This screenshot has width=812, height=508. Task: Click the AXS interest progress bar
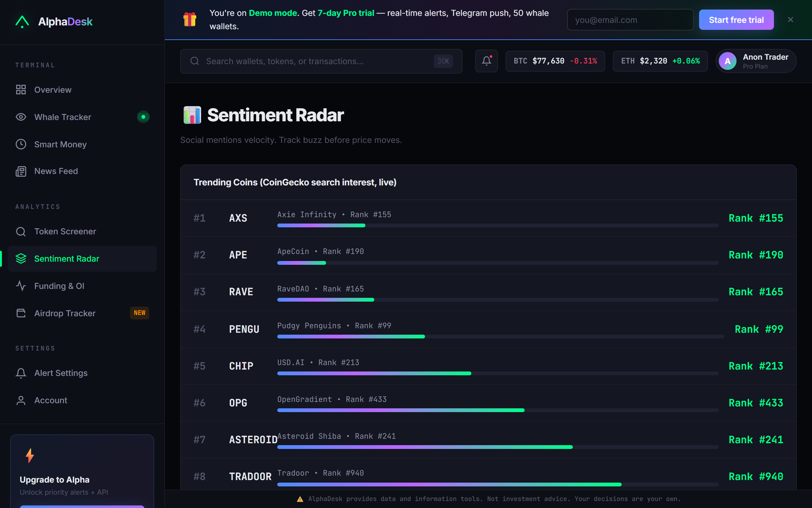(498, 225)
